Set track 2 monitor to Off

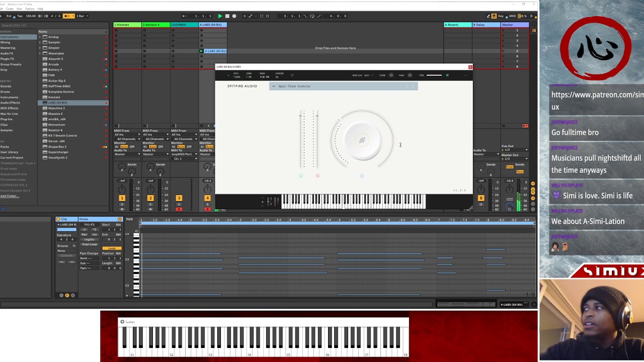click(160, 147)
